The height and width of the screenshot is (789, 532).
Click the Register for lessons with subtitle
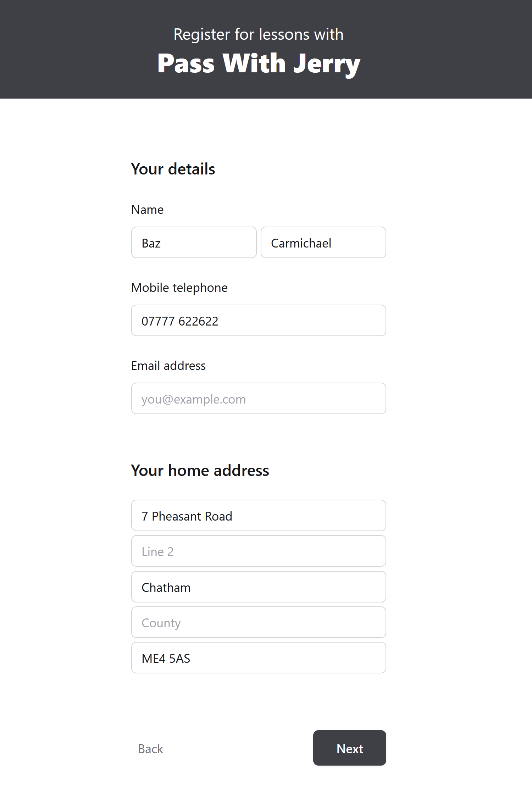[259, 34]
